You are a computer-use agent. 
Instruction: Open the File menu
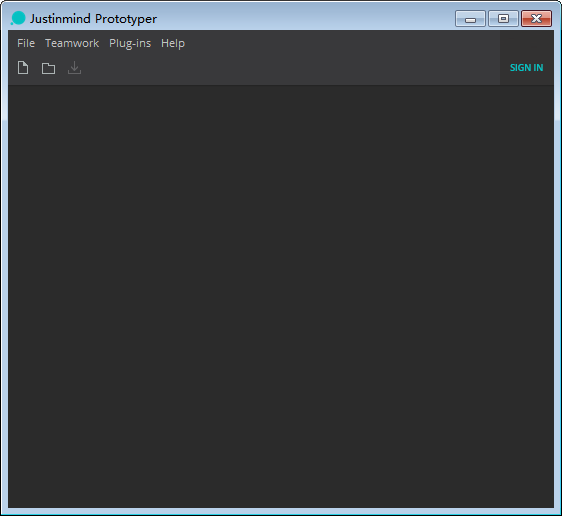(26, 43)
